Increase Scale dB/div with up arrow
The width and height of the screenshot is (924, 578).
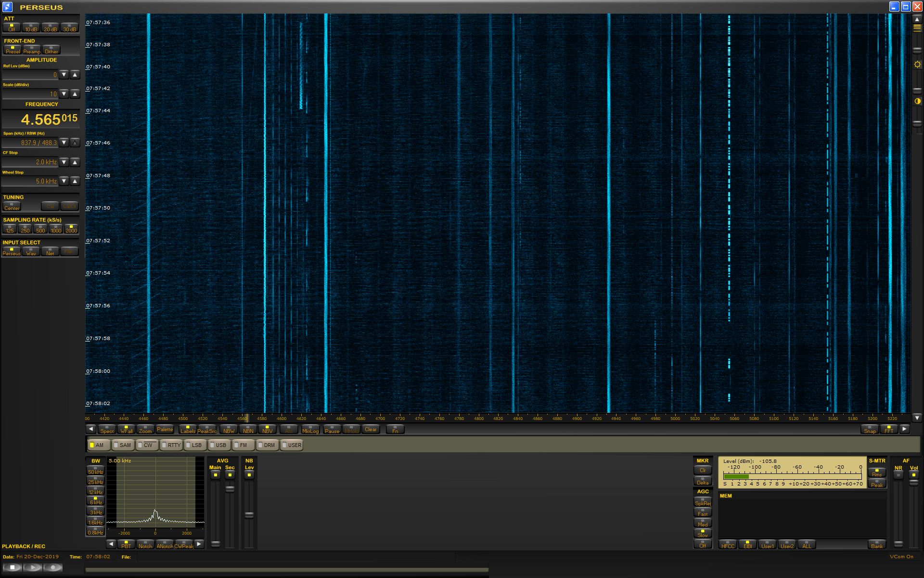tap(75, 94)
